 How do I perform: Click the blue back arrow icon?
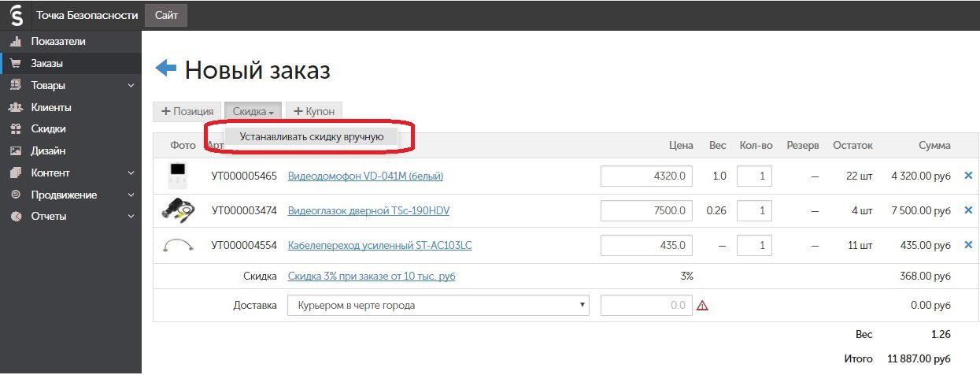click(x=166, y=69)
